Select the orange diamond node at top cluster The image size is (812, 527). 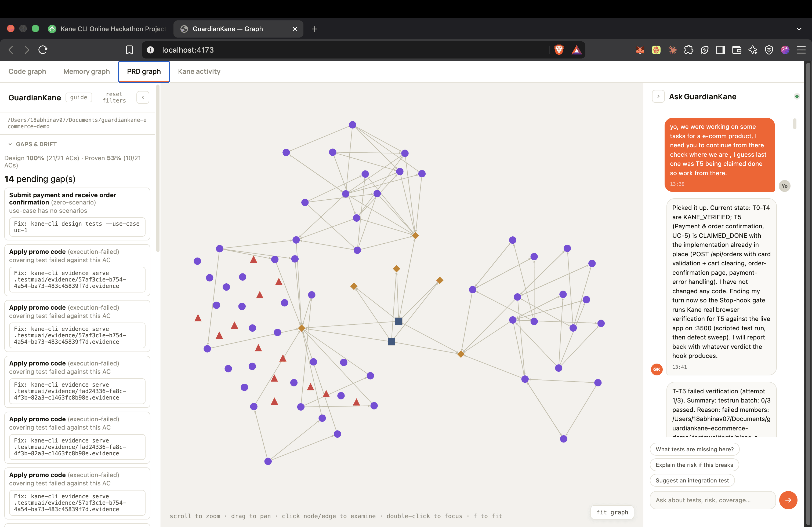click(415, 236)
